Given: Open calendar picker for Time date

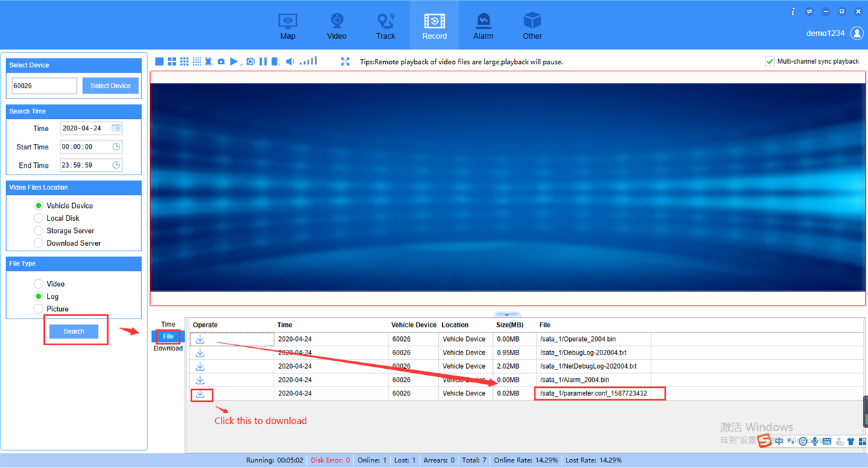Looking at the screenshot, I should click(116, 128).
